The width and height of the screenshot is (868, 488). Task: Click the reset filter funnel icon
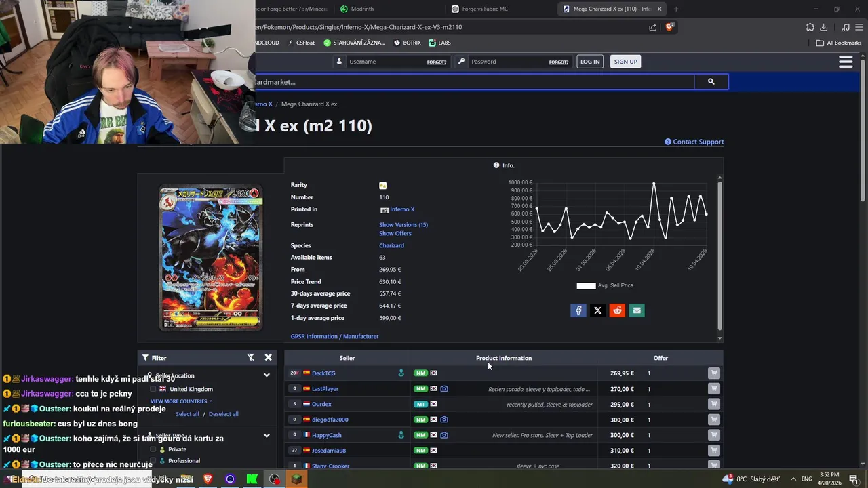pos(250,357)
